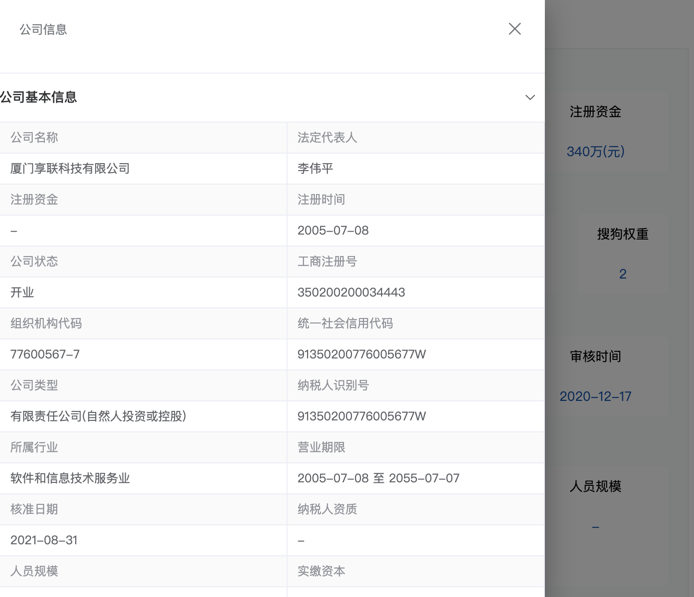Click the 公司基本信息 section heading
The image size is (694, 597).
pyautogui.click(x=39, y=97)
